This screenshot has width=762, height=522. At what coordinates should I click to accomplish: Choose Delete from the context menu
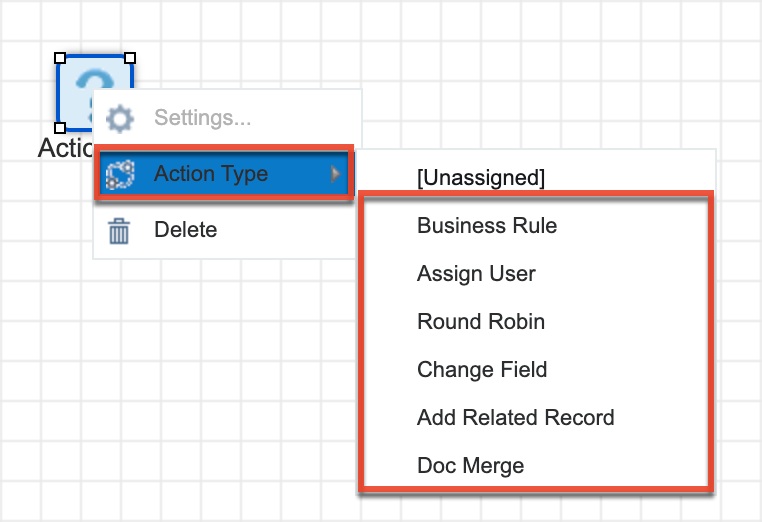(x=185, y=231)
